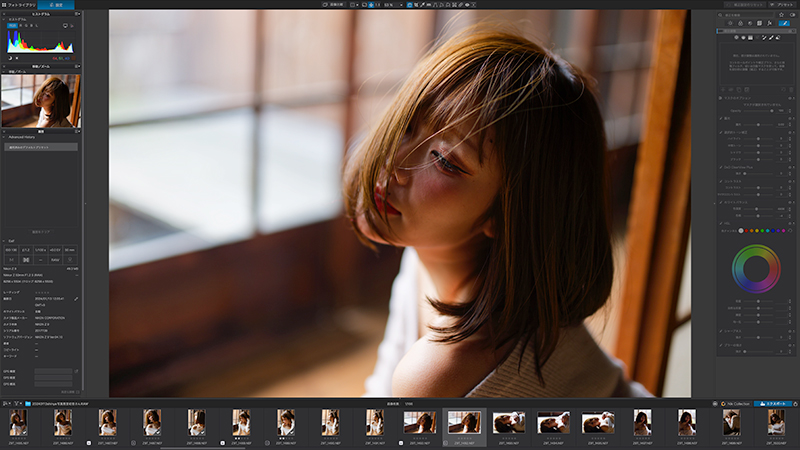
Task: Open the zoom percentage dropdown
Action: pyautogui.click(x=394, y=5)
